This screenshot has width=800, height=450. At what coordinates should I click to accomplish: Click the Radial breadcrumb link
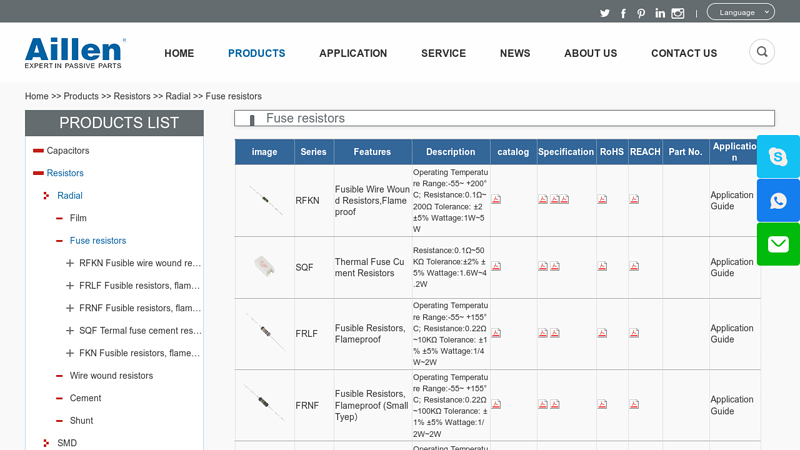point(178,96)
